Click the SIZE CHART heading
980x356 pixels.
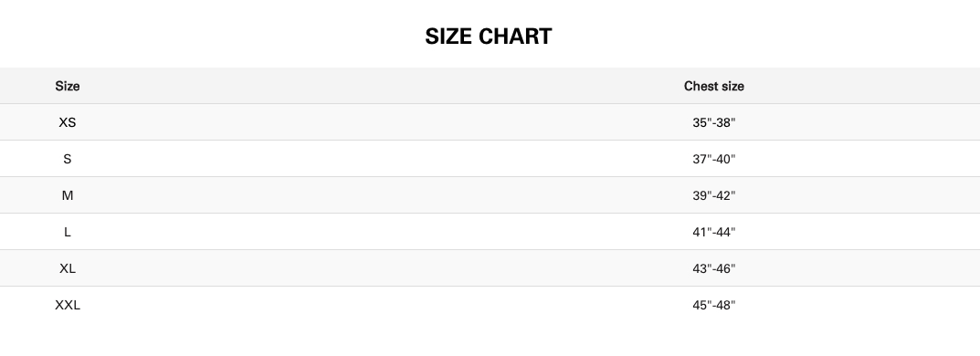pos(488,37)
